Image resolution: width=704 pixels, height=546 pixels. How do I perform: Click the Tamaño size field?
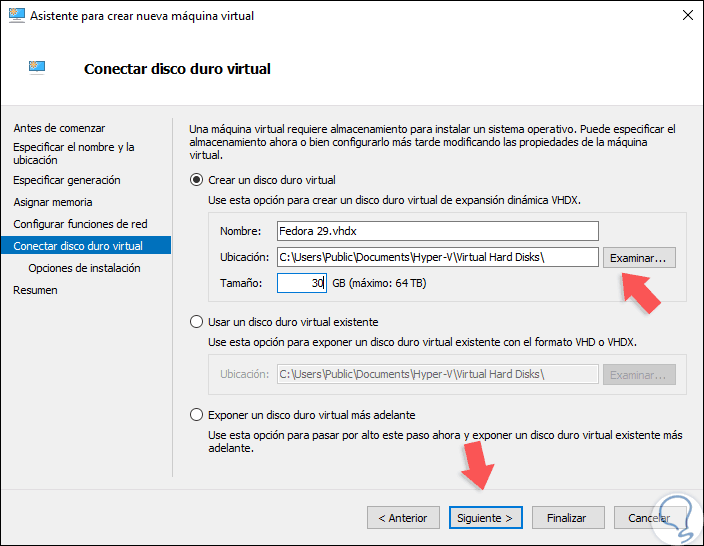click(301, 283)
